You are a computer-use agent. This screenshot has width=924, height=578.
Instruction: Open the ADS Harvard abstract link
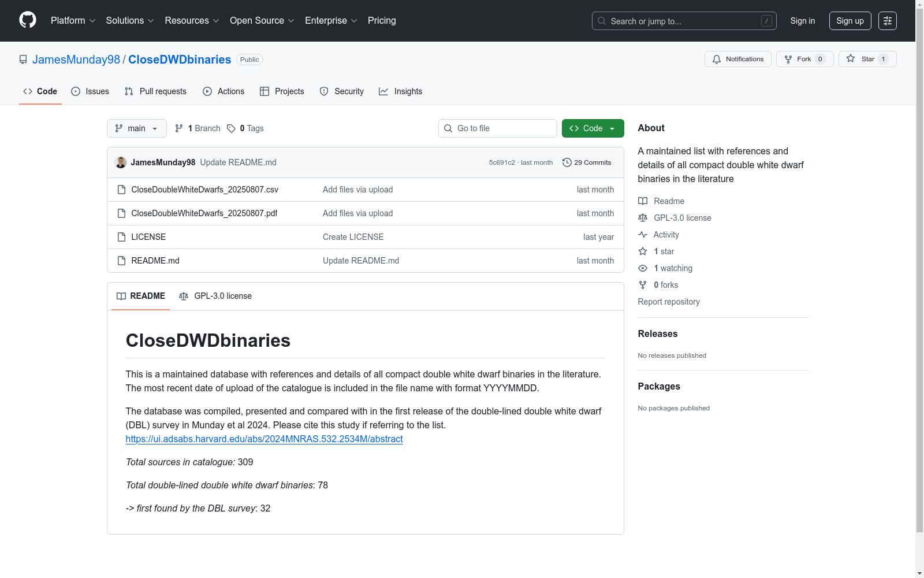tap(264, 439)
